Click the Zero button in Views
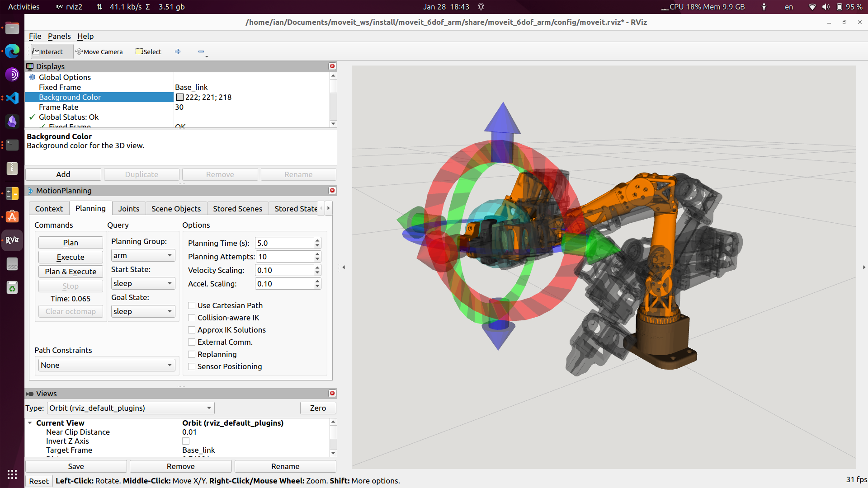The width and height of the screenshot is (868, 488). 318,408
